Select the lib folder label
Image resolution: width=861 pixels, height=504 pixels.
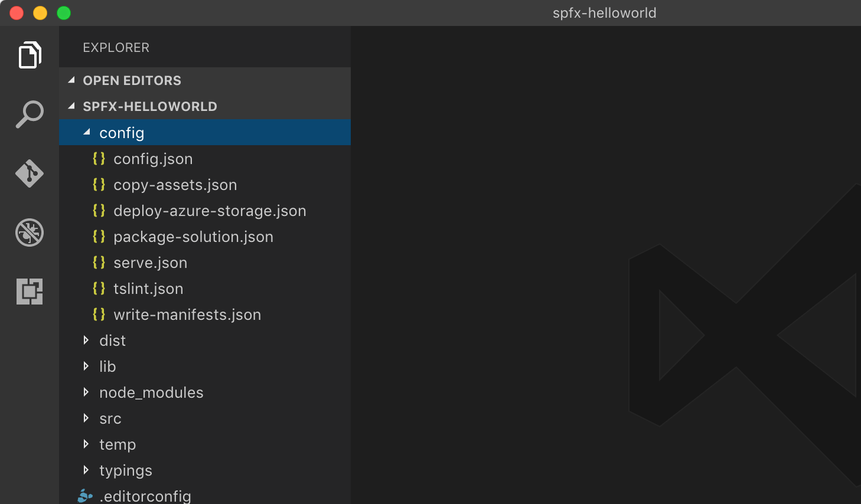pyautogui.click(x=107, y=366)
